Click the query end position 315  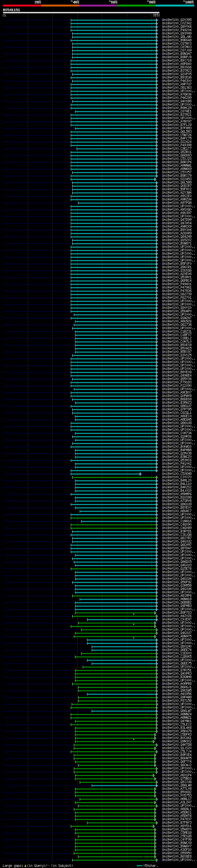155,15
